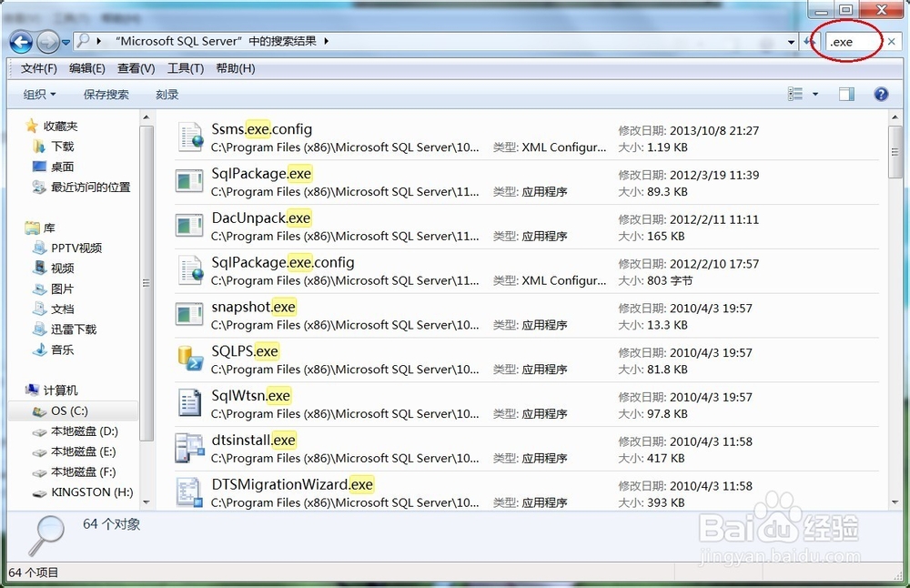The height and width of the screenshot is (588, 910).
Task: Click the change view icon
Action: (795, 94)
